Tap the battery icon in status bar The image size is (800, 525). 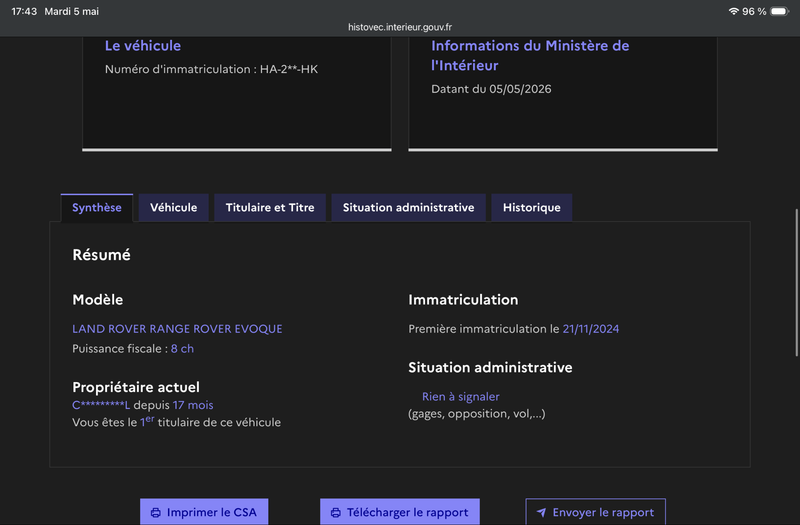tap(780, 11)
